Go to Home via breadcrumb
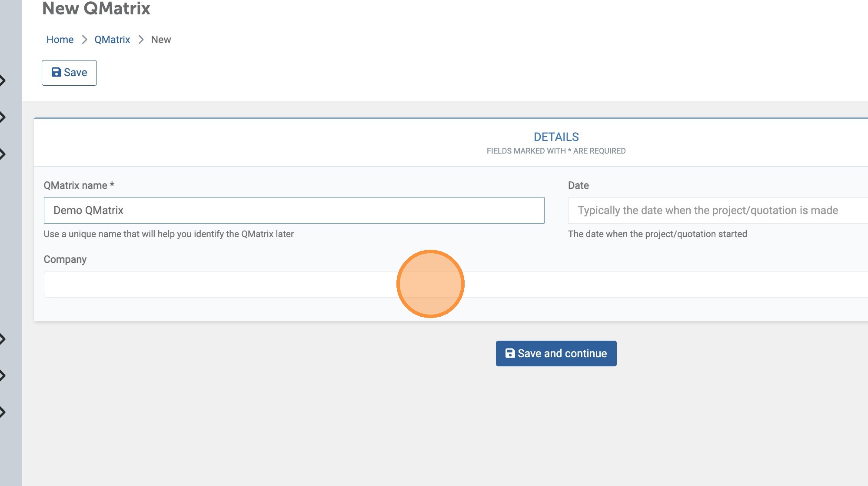Screen dimensions: 868x486 (x=60, y=40)
